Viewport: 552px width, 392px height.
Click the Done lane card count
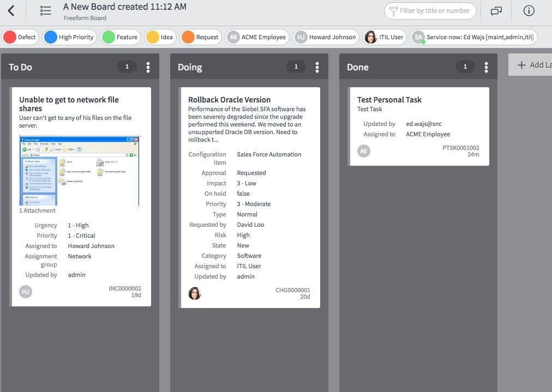465,67
